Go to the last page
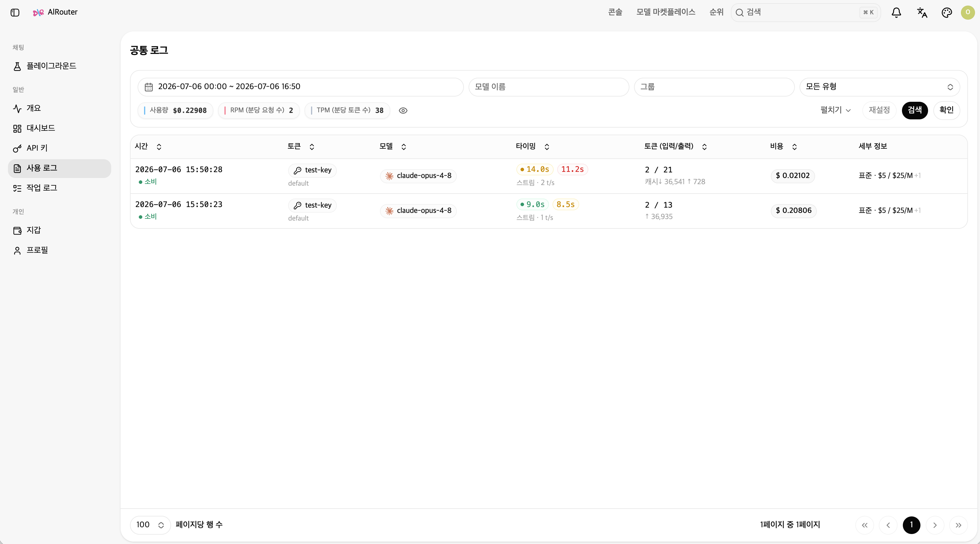 click(x=958, y=525)
